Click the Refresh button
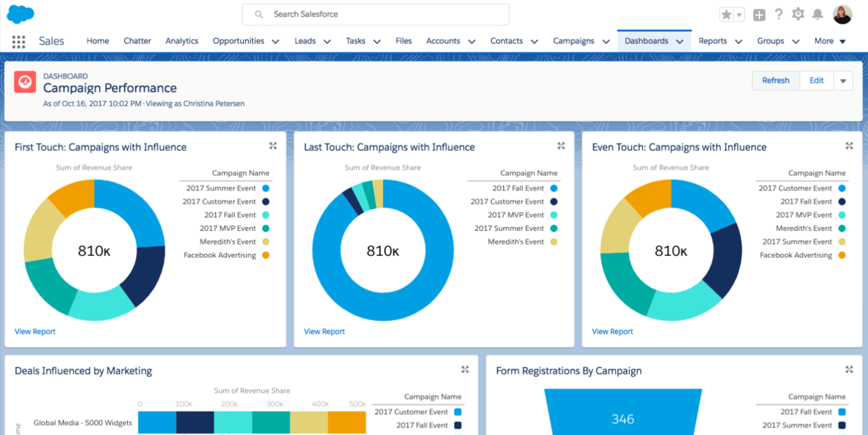Viewport: 868px width, 435px height. click(x=776, y=80)
